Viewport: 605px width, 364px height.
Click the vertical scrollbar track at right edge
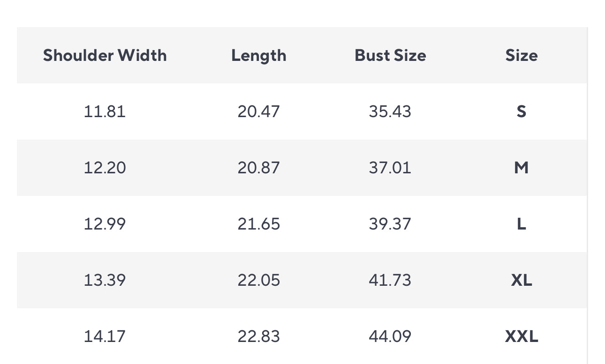click(587, 195)
